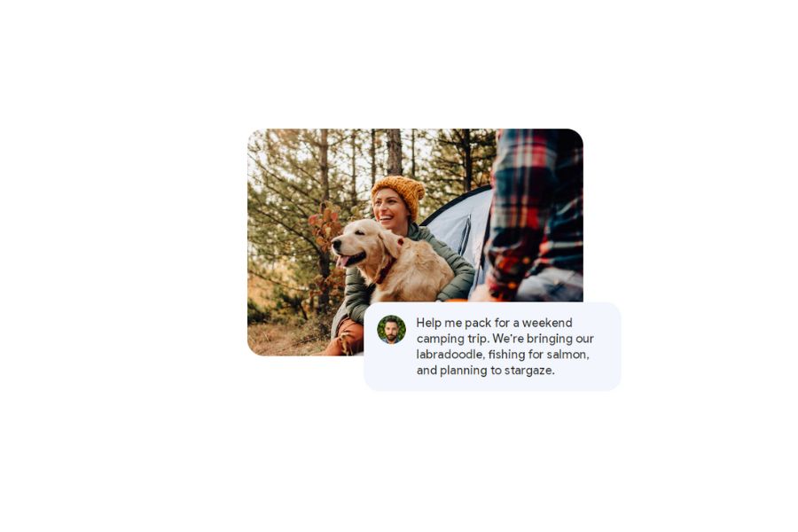The width and height of the screenshot is (798, 532).
Task: Click the smiling woman's face
Action: (x=389, y=208)
